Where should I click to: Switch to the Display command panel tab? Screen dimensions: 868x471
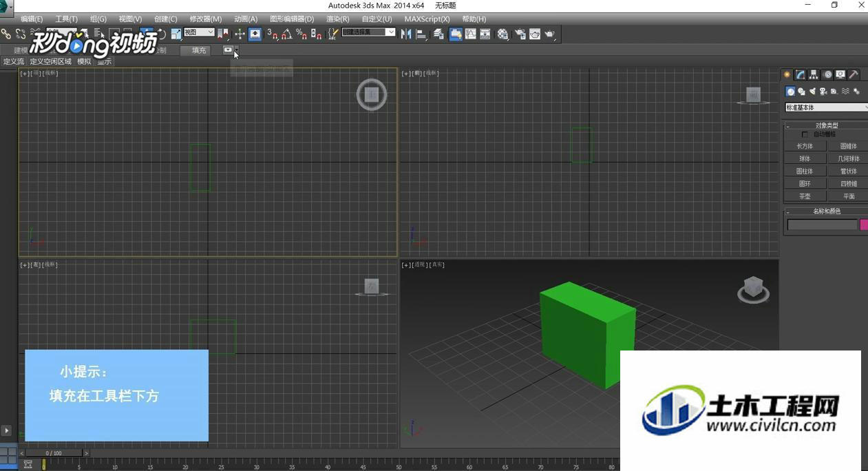[x=840, y=74]
